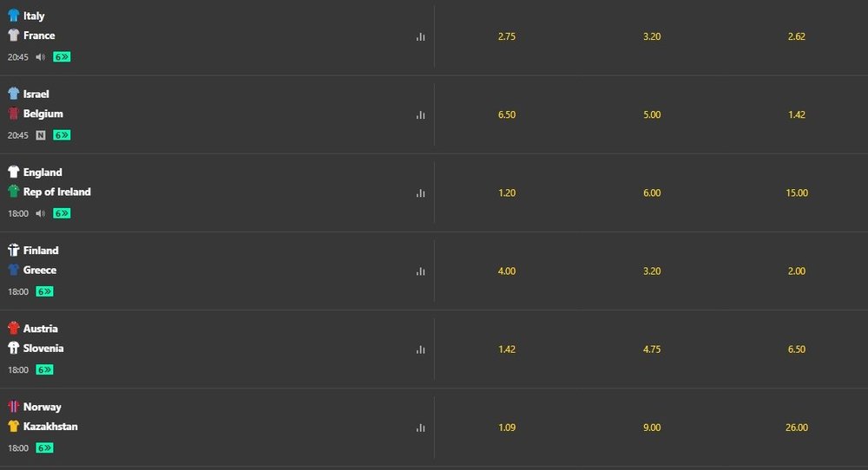Click neutral venue N icon for Israel match

[41, 135]
